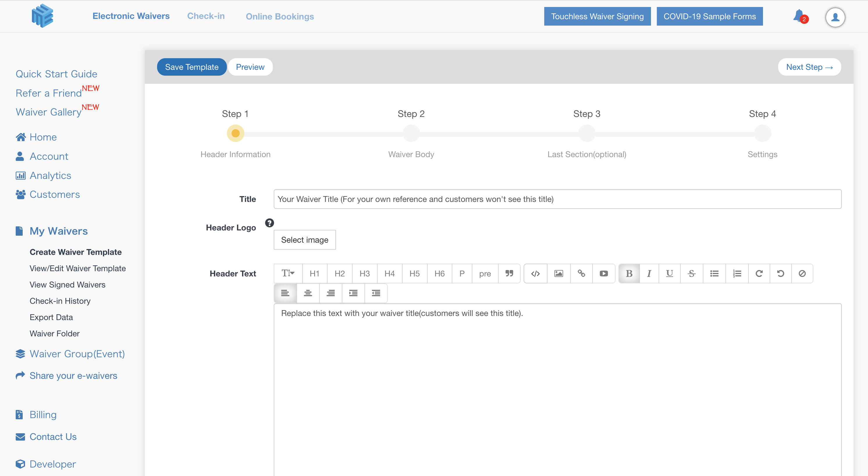Open the notifications bell

[798, 16]
